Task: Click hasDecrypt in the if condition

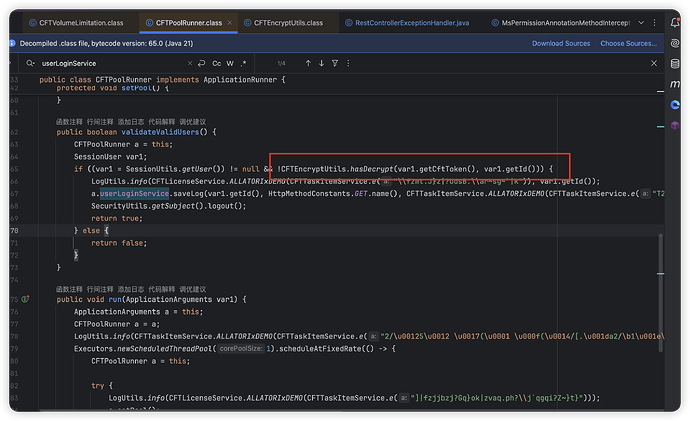Action: coord(371,169)
